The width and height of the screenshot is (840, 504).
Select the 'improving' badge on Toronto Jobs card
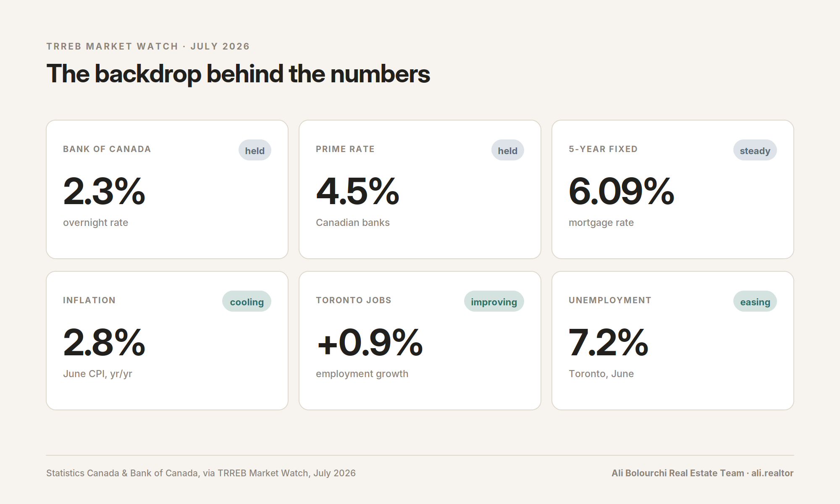[x=494, y=301]
